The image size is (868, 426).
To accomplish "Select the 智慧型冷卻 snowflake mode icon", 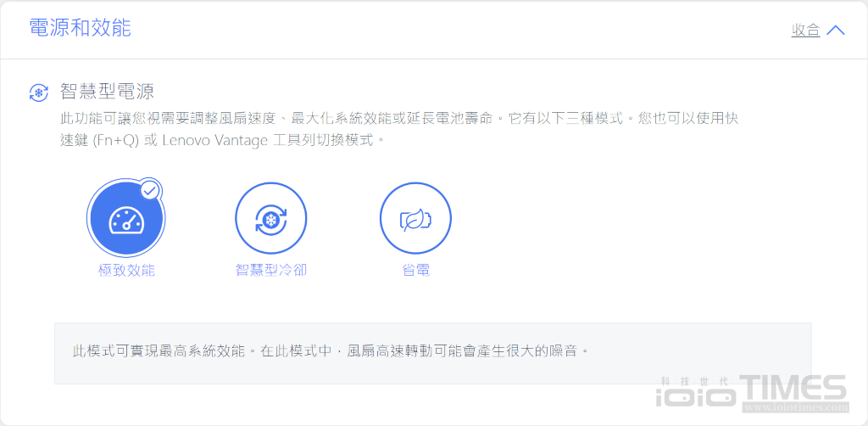I will [270, 219].
